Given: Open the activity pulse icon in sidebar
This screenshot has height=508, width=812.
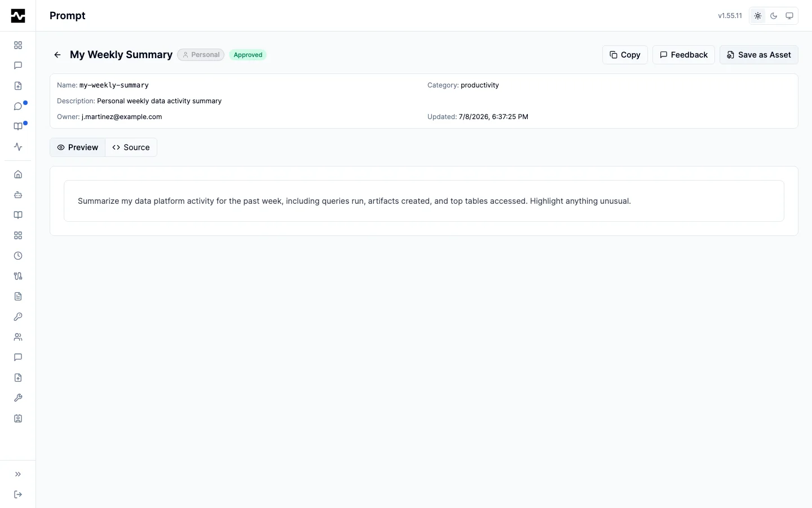Looking at the screenshot, I should point(18,147).
